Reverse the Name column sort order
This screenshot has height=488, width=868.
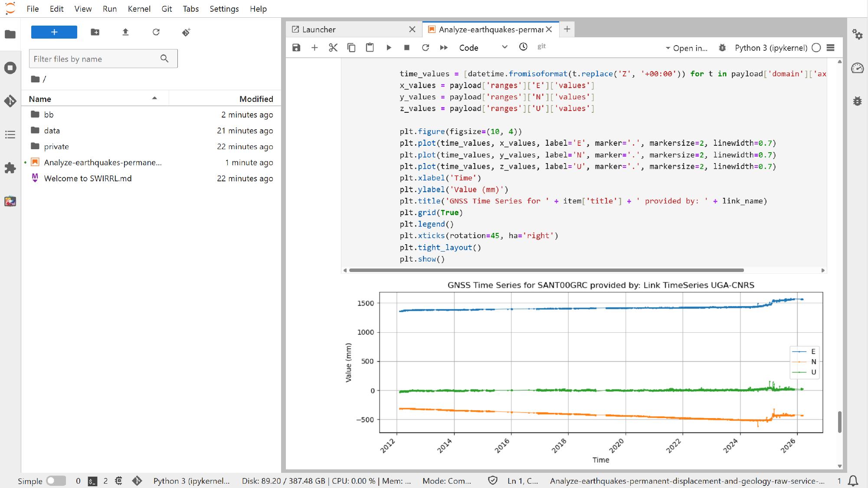[155, 98]
